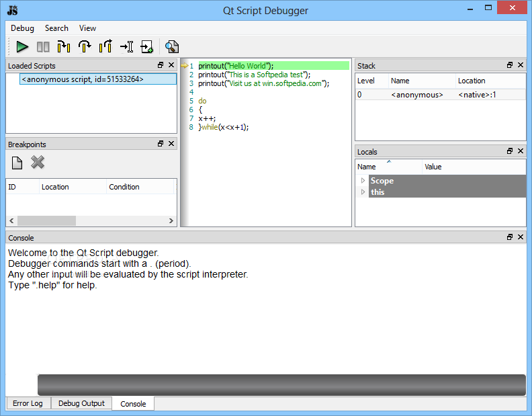
Task: Close the Stack panel
Action: point(521,65)
